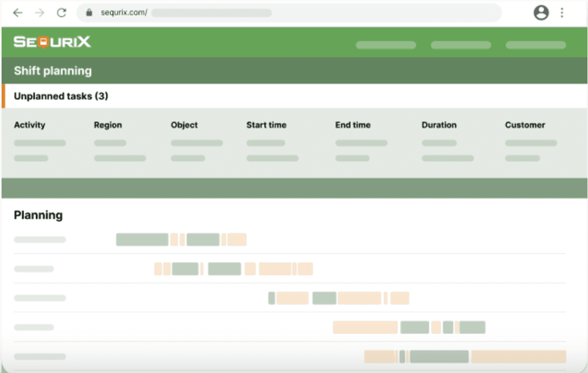This screenshot has width=588, height=373.
Task: Sort by Object column header
Action: pyautogui.click(x=184, y=125)
